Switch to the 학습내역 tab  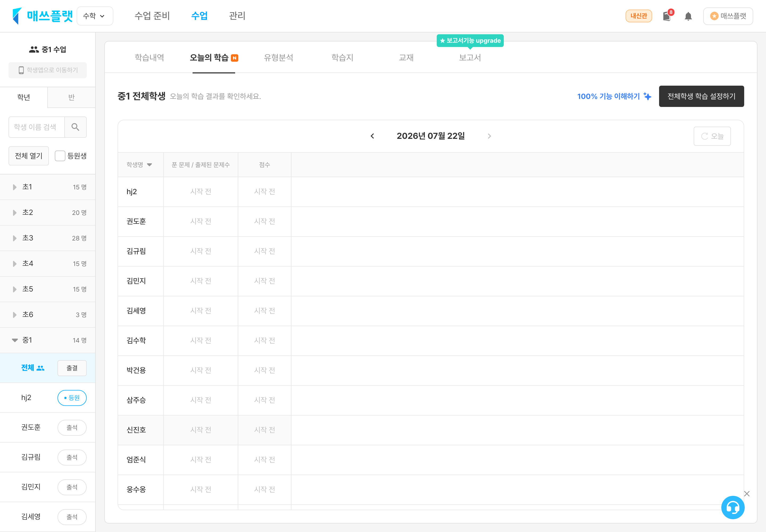click(149, 58)
